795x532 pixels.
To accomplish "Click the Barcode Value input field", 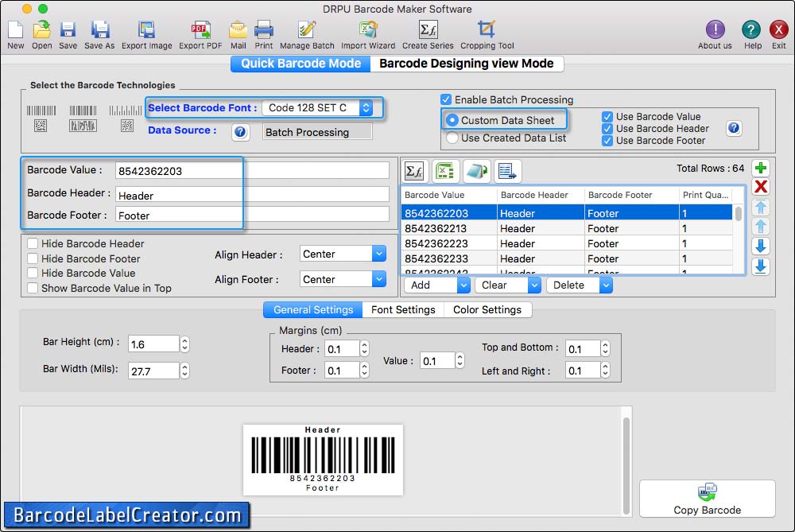I will 252,170.
